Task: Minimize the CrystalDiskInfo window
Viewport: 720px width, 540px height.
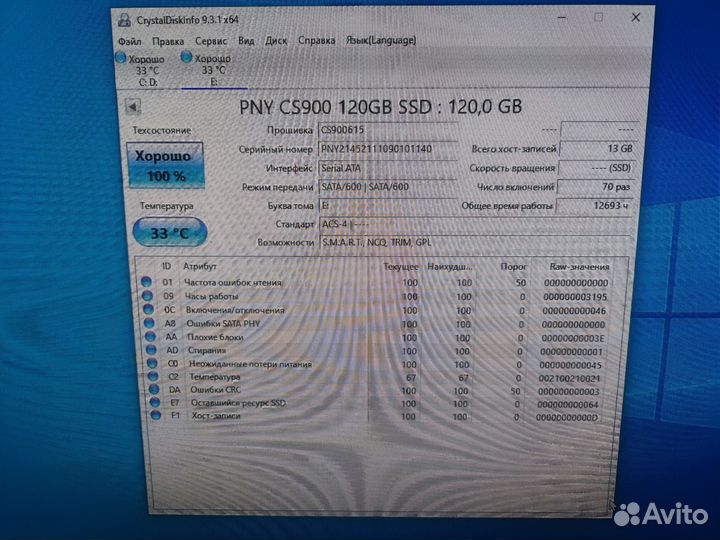Action: pos(562,17)
